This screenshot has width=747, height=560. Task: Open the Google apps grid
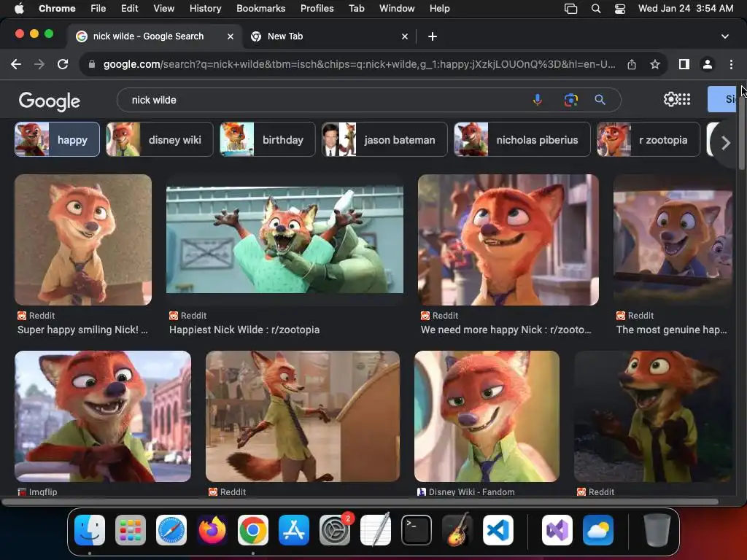coord(684,99)
